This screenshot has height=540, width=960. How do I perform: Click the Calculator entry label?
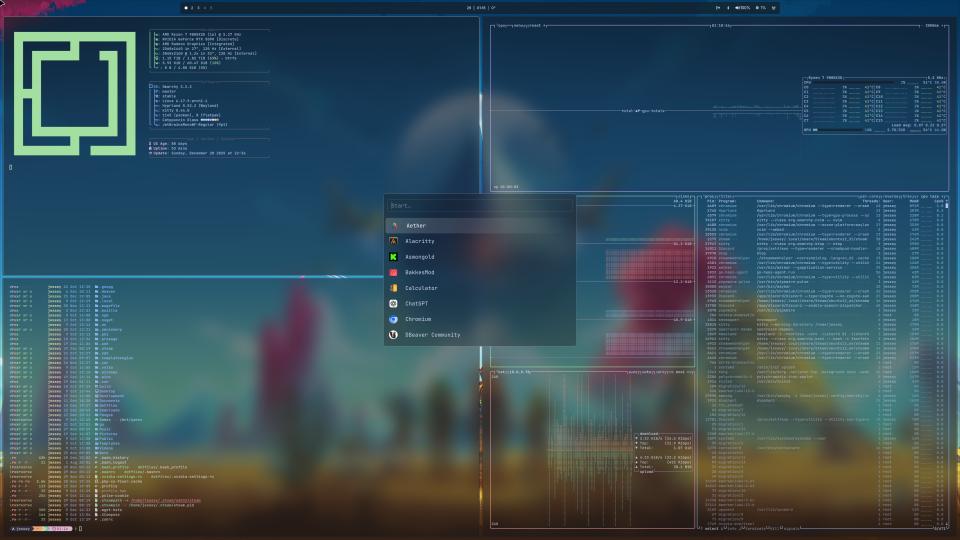pos(422,288)
